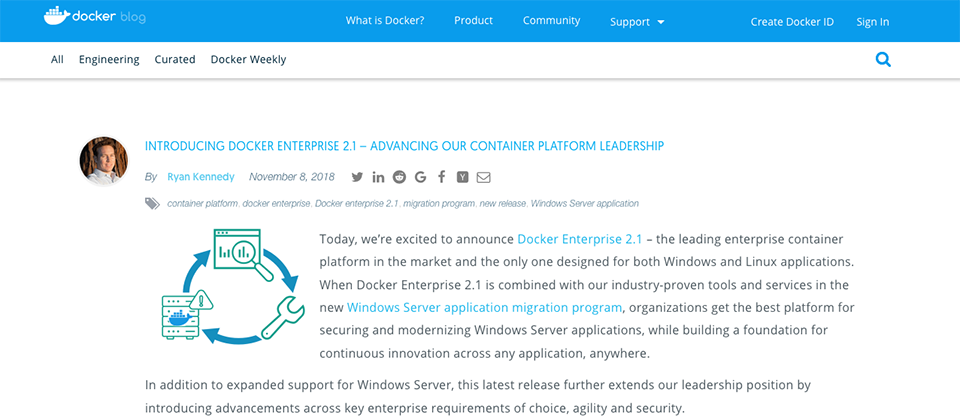960x420 pixels.
Task: Share via the Google icon
Action: [420, 177]
